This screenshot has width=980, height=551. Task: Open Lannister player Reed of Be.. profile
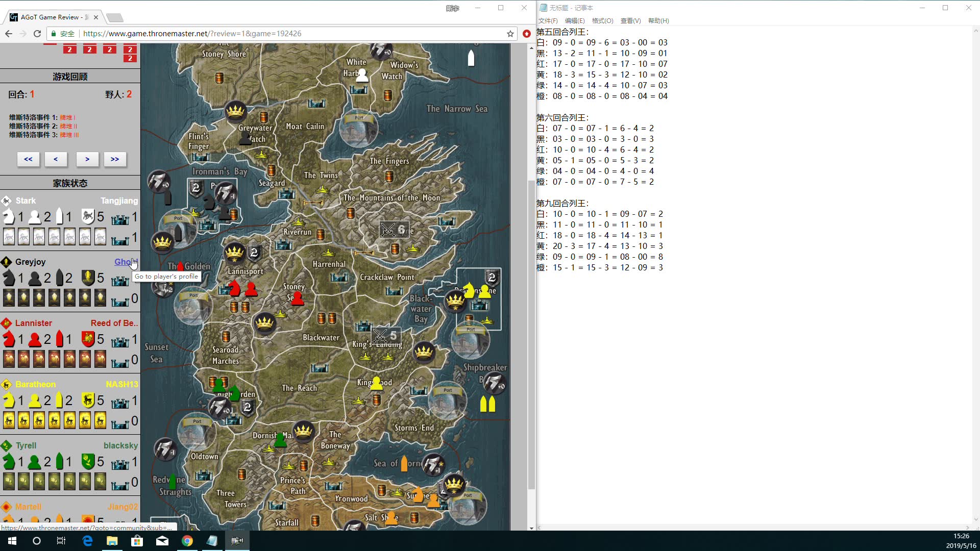[114, 323]
